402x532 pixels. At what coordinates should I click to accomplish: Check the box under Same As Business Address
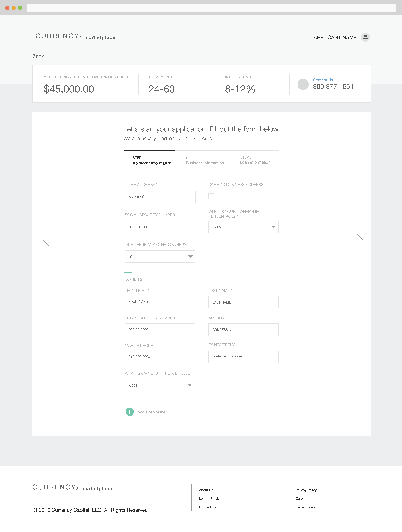(x=211, y=196)
